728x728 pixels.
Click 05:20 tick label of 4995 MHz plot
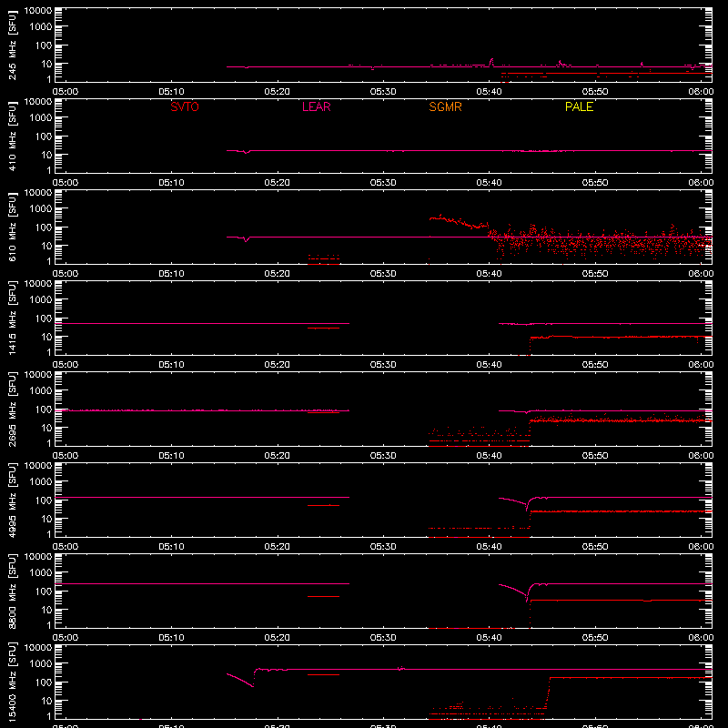click(278, 547)
